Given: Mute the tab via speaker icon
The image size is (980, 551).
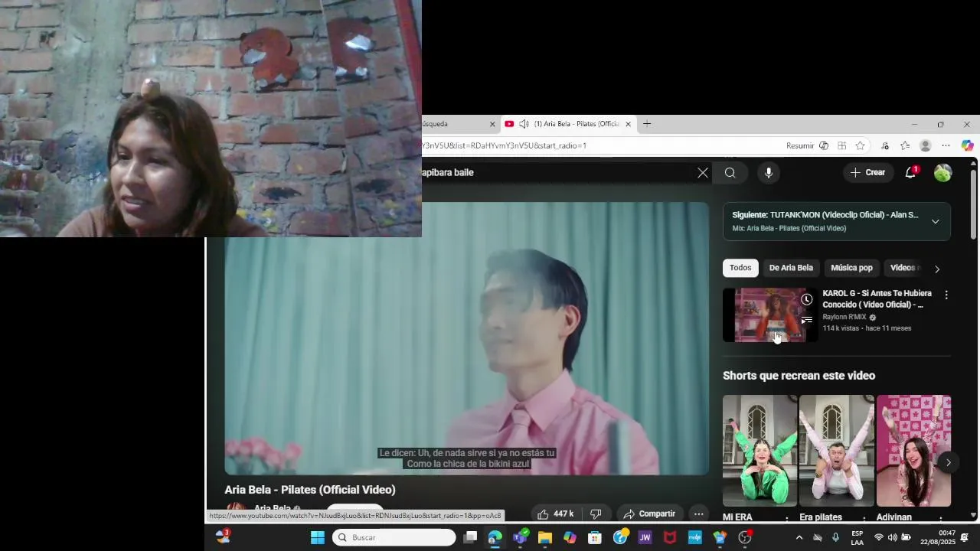Looking at the screenshot, I should tap(524, 124).
